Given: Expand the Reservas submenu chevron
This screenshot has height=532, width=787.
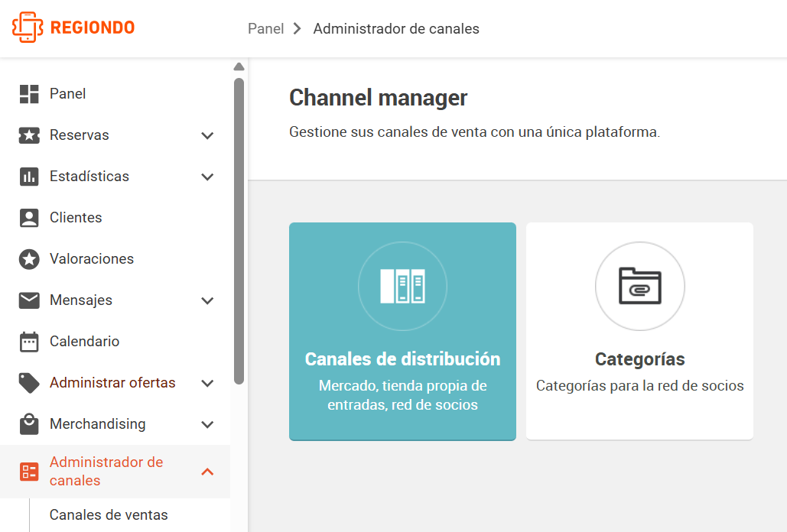Looking at the screenshot, I should (207, 135).
